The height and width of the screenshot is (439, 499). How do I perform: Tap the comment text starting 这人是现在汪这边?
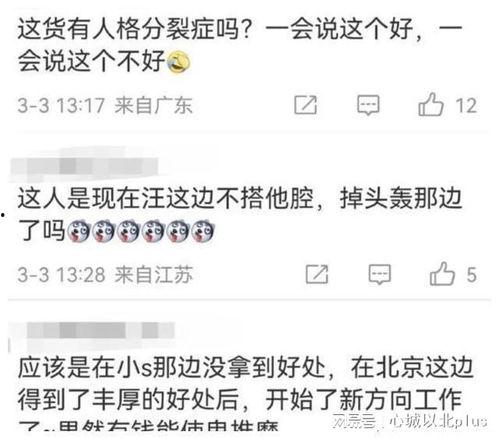240,214
